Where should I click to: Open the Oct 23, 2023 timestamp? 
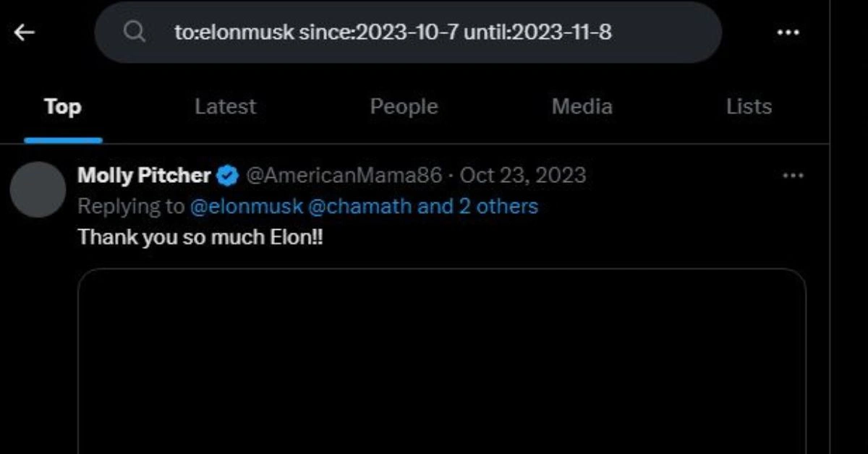[523, 175]
